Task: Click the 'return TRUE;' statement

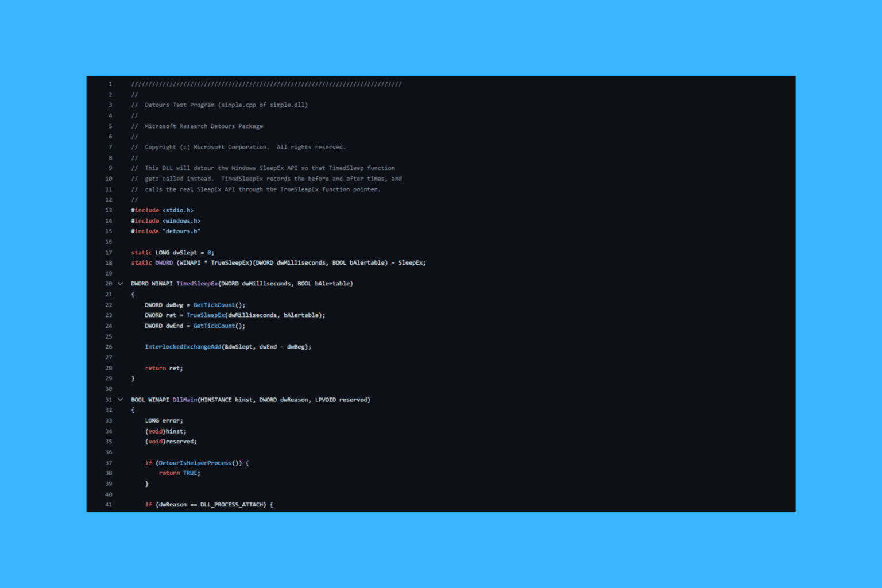Action: [x=180, y=473]
